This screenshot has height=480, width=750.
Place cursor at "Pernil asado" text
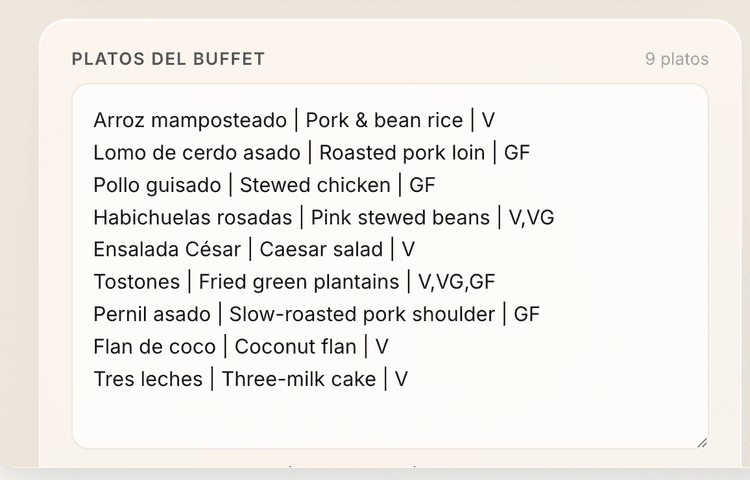pos(152,314)
